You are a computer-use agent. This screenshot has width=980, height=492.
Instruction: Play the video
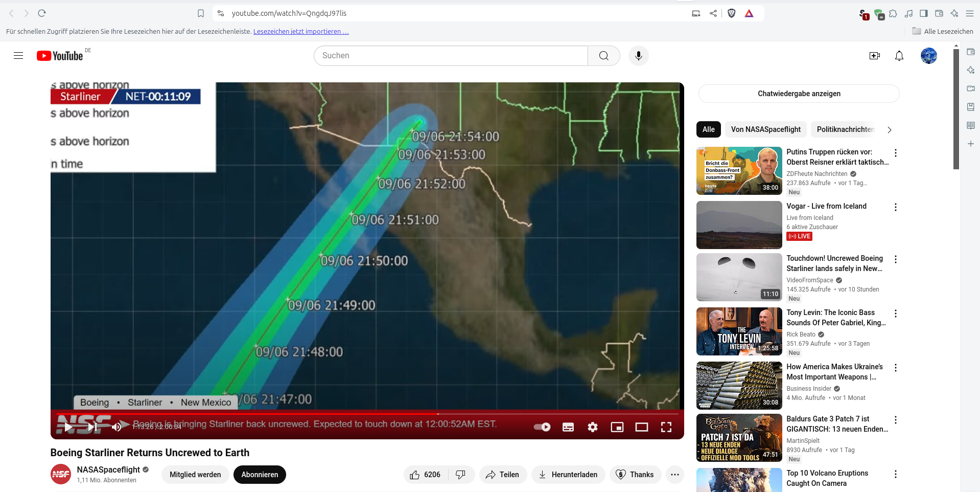(68, 427)
